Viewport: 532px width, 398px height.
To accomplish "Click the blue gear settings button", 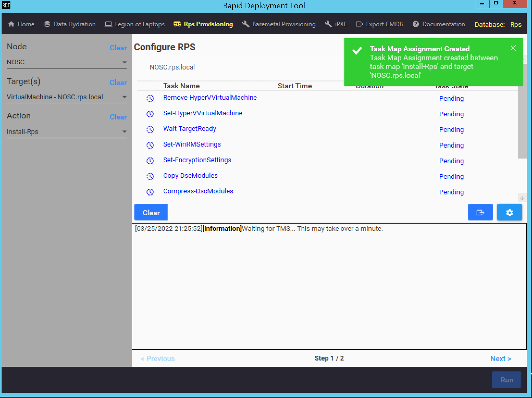I will (509, 212).
